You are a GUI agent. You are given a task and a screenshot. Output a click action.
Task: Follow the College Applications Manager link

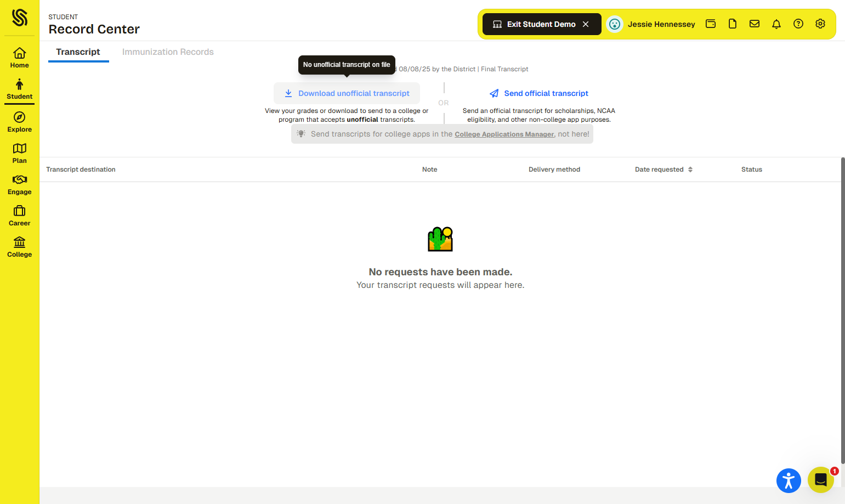[x=504, y=134]
